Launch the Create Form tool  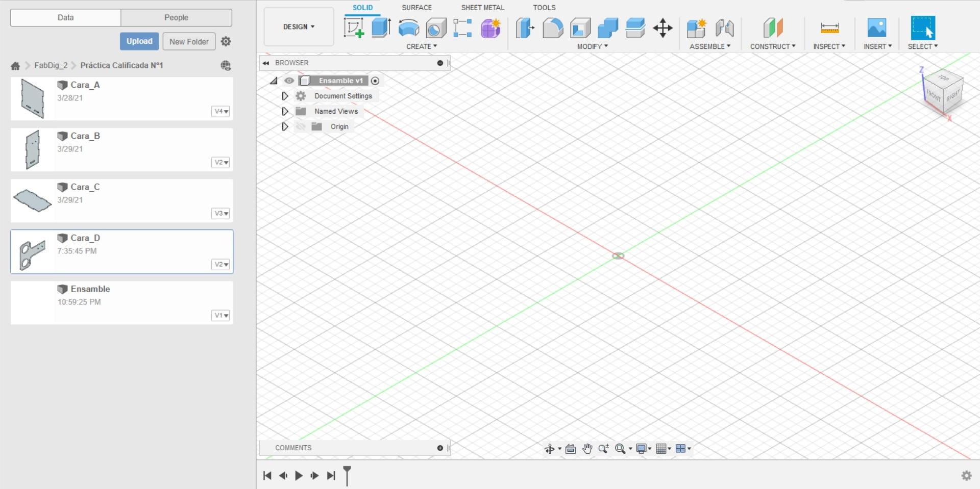coord(491,28)
